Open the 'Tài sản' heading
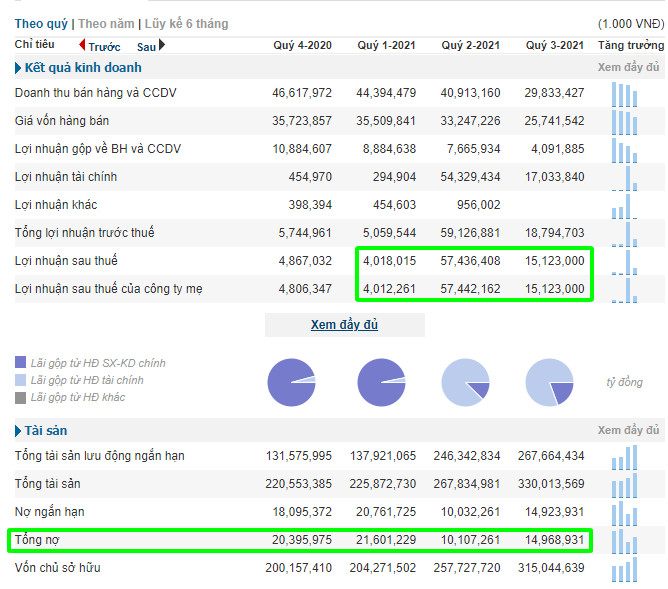Screen dimensions: 668x589 [46, 431]
